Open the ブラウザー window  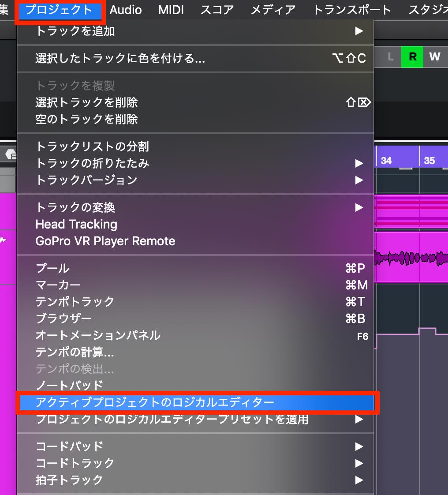pos(195,319)
